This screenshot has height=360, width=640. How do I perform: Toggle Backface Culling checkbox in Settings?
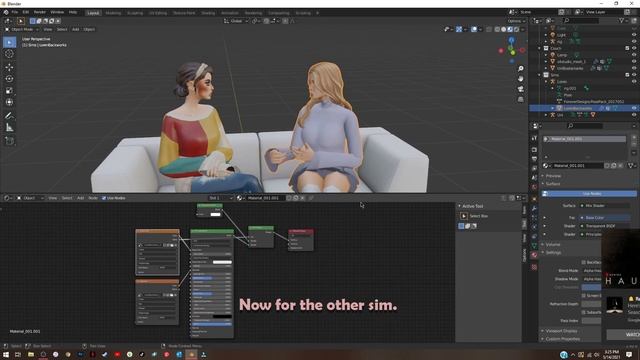click(584, 262)
